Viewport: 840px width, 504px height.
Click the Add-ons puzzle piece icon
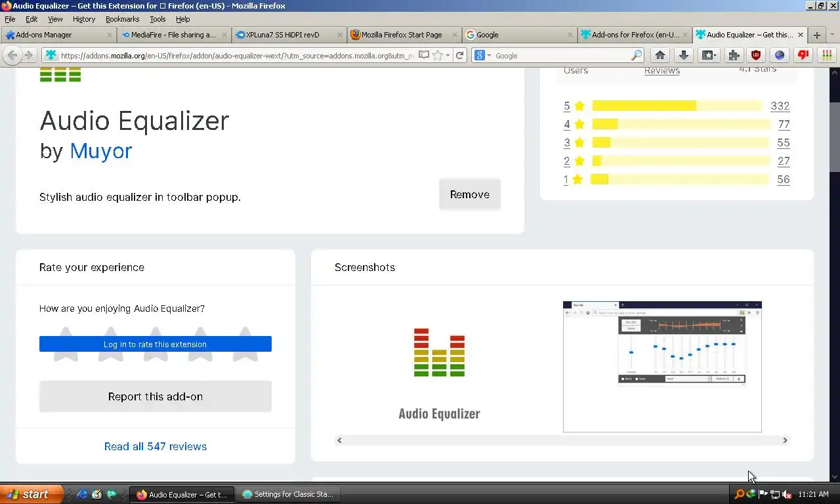pyautogui.click(x=734, y=56)
